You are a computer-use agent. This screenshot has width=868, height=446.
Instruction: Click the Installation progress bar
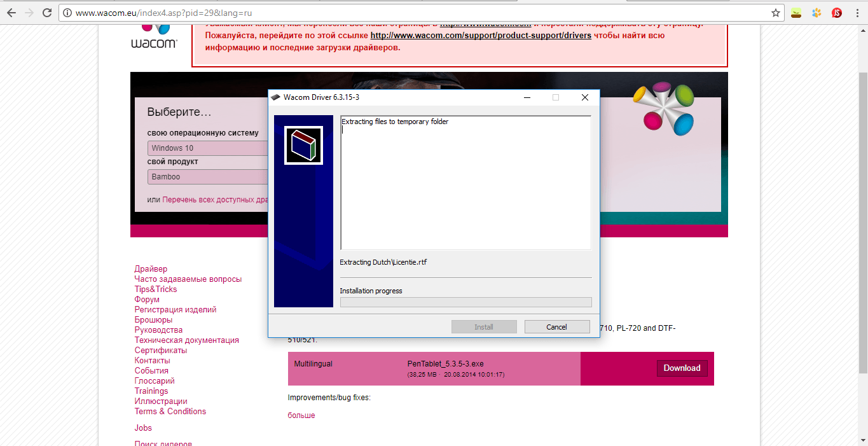(465, 302)
